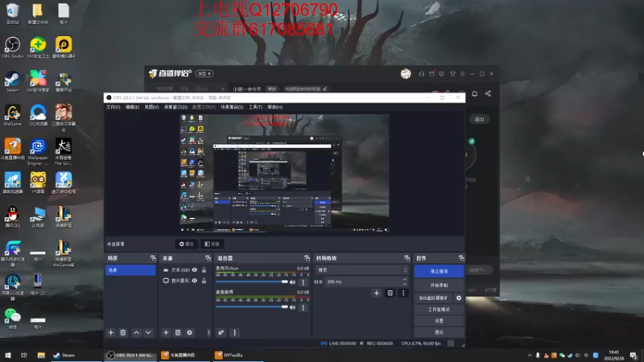Adjust the 300 ms duration stepper arrows

(x=405, y=282)
